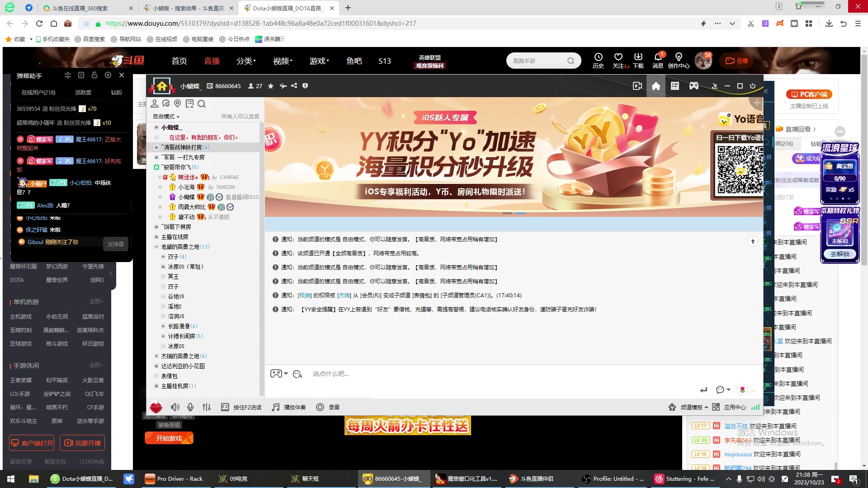The height and width of the screenshot is (488, 868).
Task: Click the 开始游戏 button
Action: (169, 438)
